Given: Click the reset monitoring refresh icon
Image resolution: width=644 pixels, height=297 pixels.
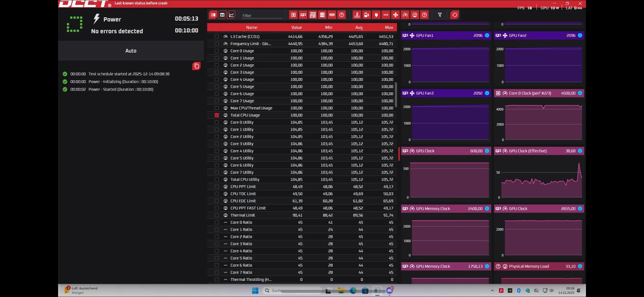Looking at the screenshot, I should (x=455, y=15).
